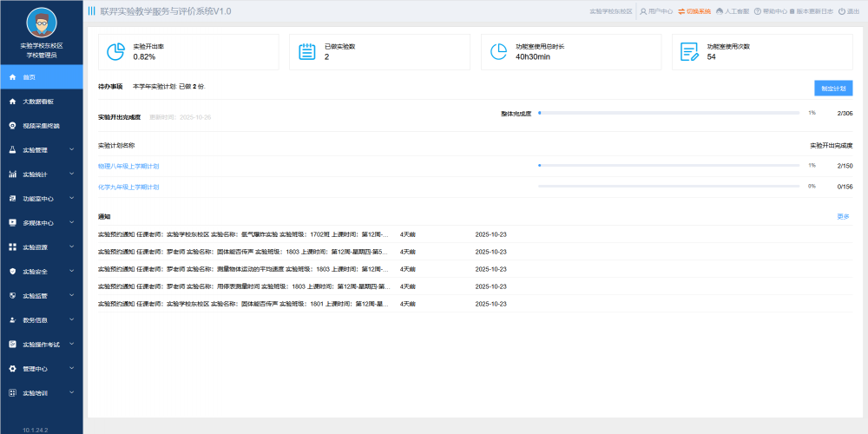Click the sidebar collapse icon beside the system title
Image resolution: width=868 pixels, height=434 pixels.
[x=92, y=11]
